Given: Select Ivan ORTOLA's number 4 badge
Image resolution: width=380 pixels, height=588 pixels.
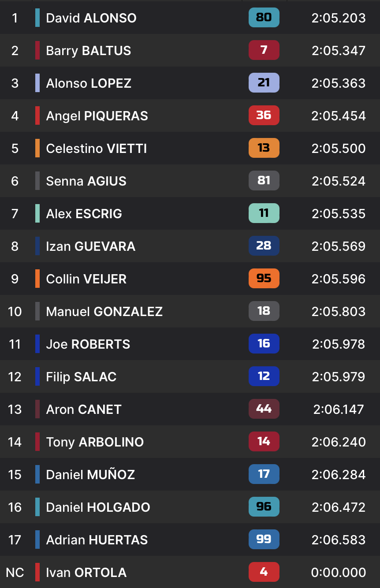Looking at the screenshot, I should tap(264, 572).
